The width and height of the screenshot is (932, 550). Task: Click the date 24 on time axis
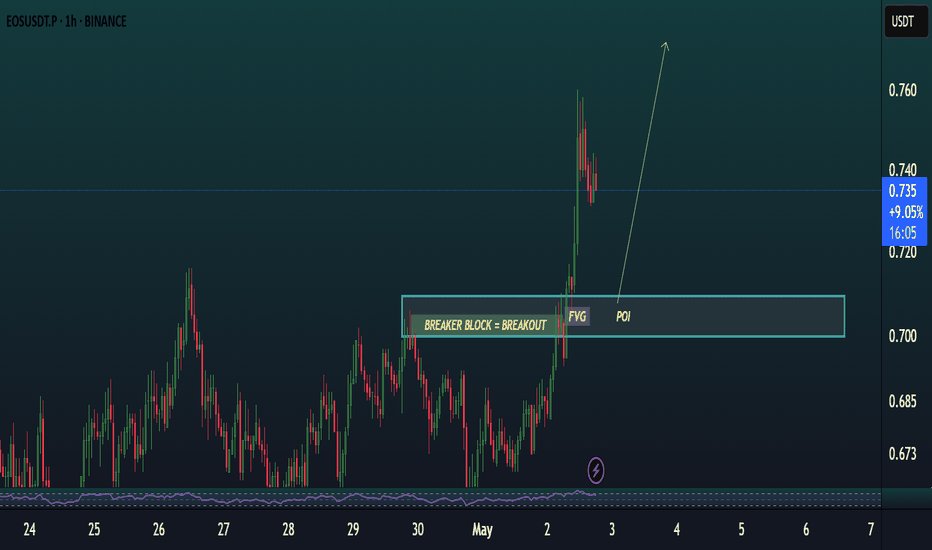(x=29, y=529)
